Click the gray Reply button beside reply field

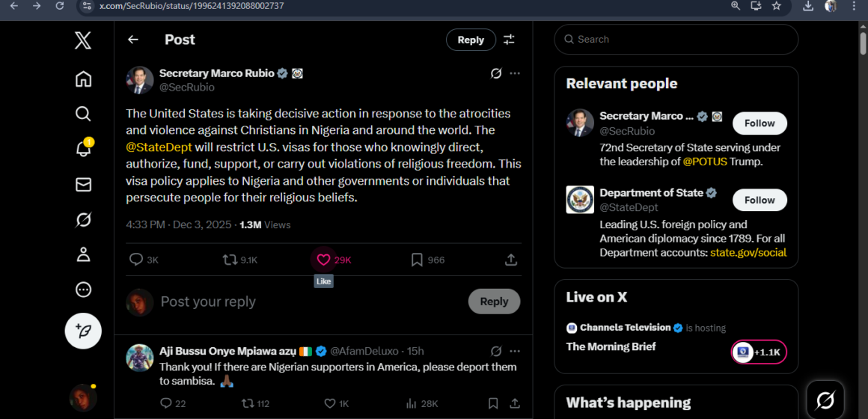coord(495,302)
